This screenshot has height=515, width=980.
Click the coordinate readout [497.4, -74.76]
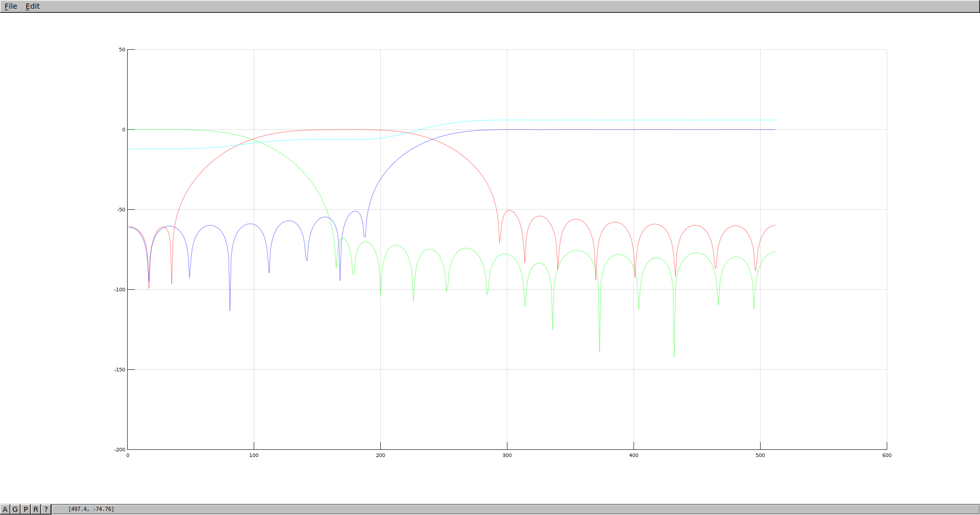click(x=91, y=509)
